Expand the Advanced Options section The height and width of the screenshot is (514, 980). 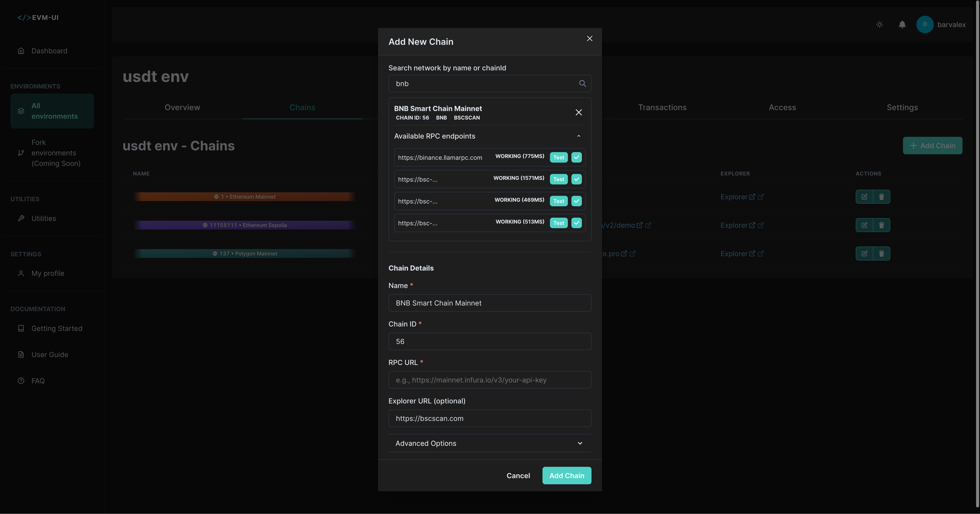pos(490,443)
